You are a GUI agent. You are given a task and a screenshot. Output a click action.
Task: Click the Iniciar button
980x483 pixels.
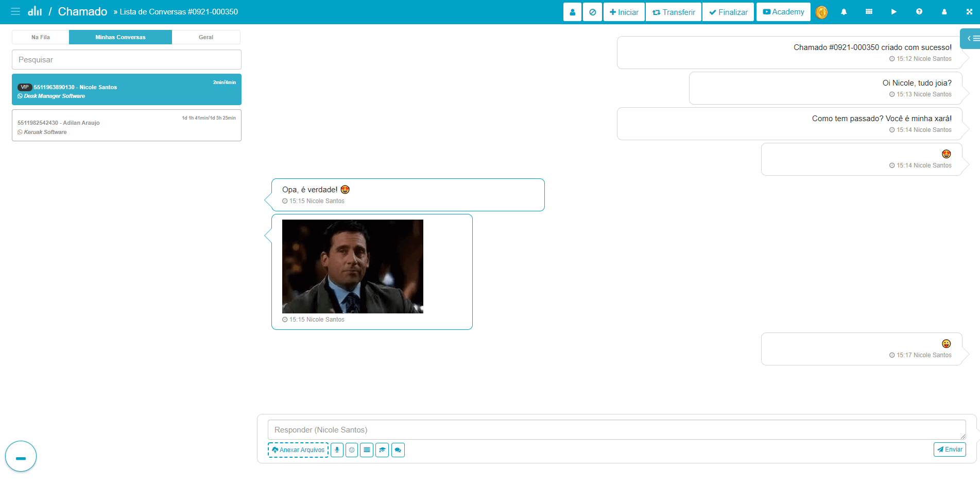pos(624,12)
